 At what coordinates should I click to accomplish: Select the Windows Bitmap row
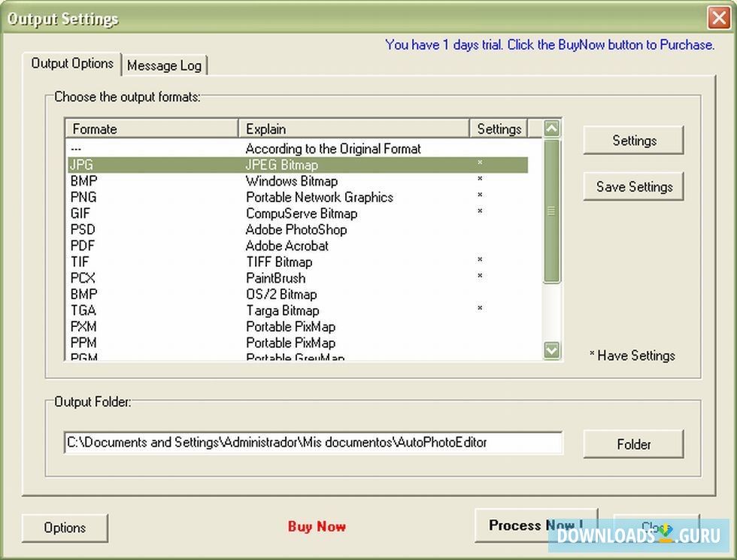[298, 181]
